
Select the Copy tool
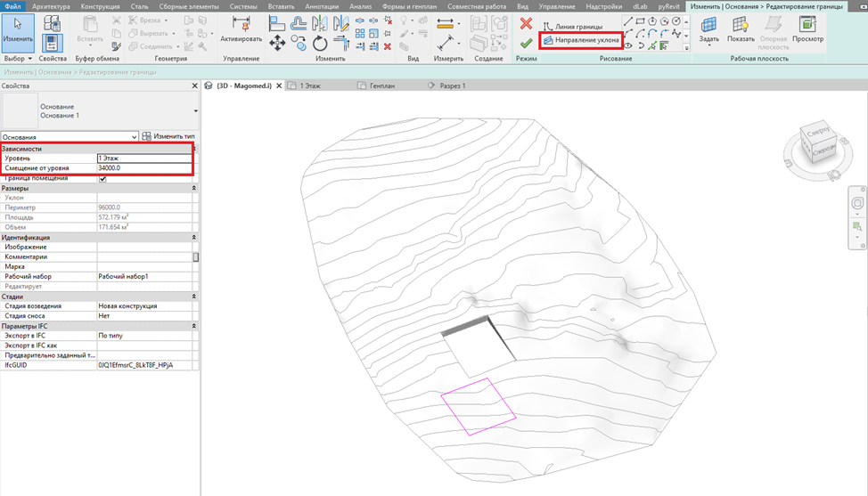pyautogui.click(x=299, y=43)
